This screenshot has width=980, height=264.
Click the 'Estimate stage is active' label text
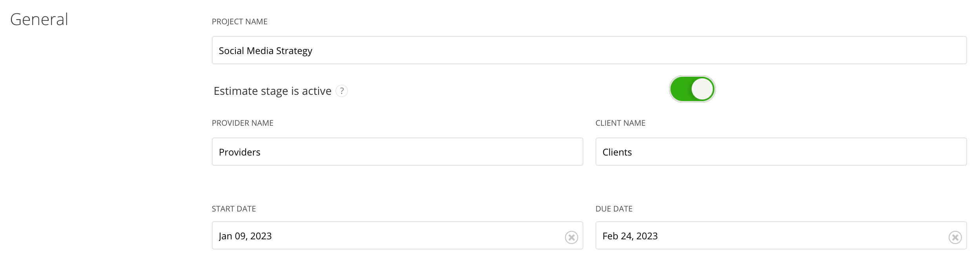pyautogui.click(x=272, y=91)
